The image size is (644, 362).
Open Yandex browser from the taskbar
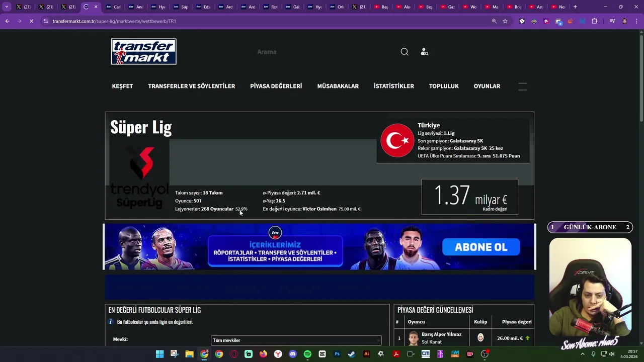pyautogui.click(x=278, y=354)
